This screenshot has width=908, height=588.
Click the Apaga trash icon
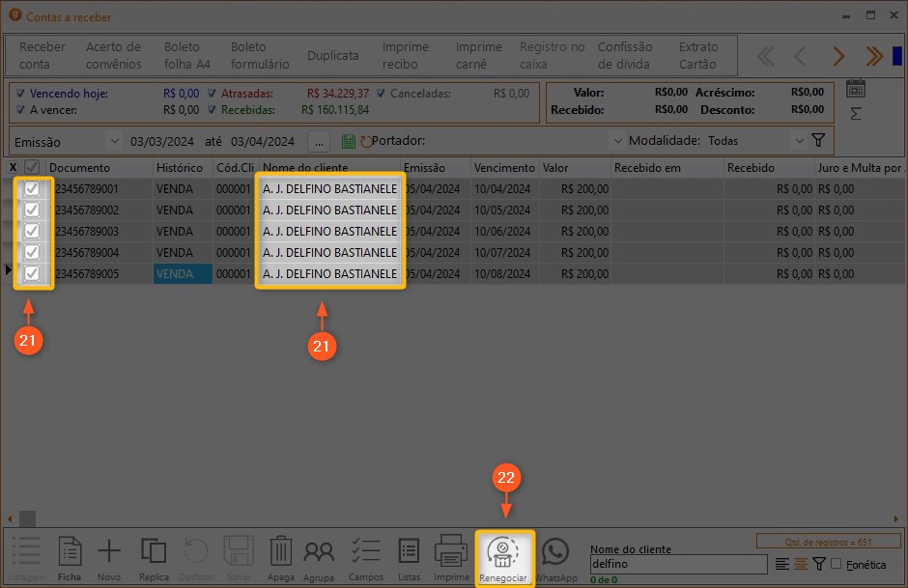point(280,557)
